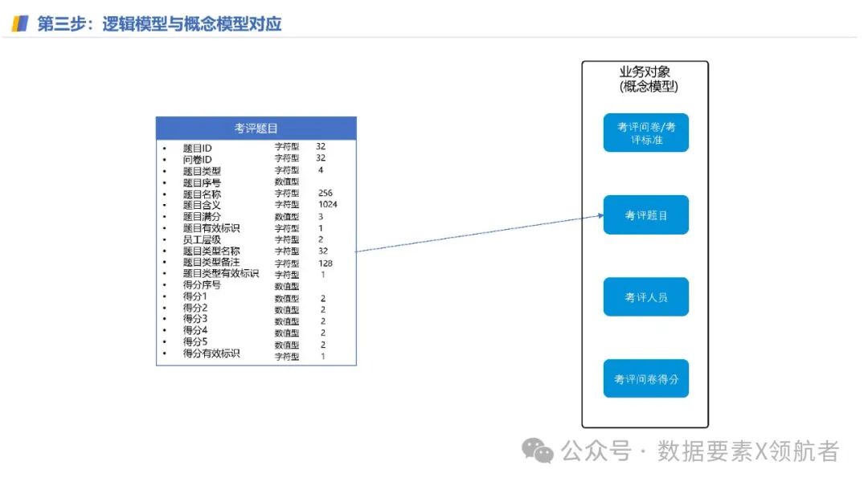Viewport: 868px width, 486px height.
Task: Click the 得分序号 field name
Action: pos(202,285)
